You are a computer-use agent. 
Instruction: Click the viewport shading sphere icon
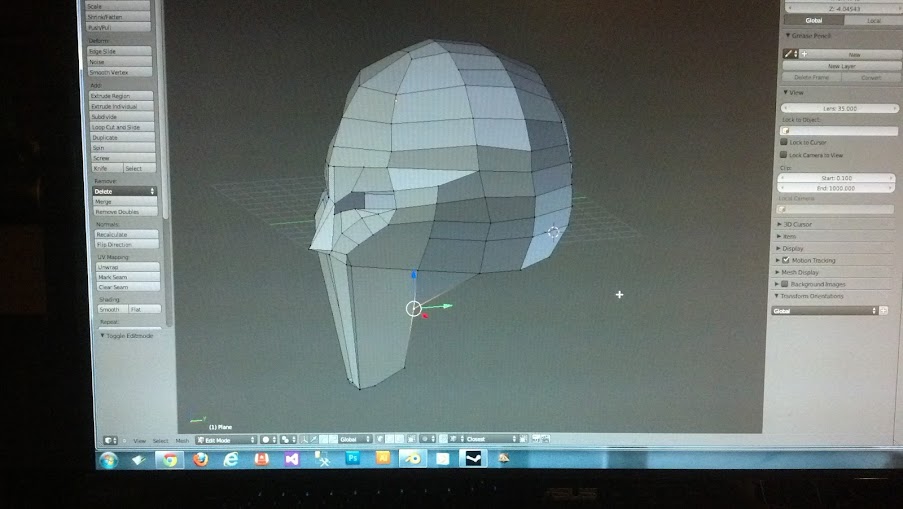coord(268,439)
